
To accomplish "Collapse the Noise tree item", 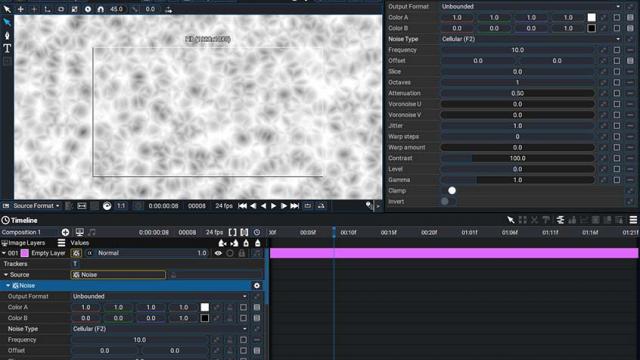I will point(8,286).
